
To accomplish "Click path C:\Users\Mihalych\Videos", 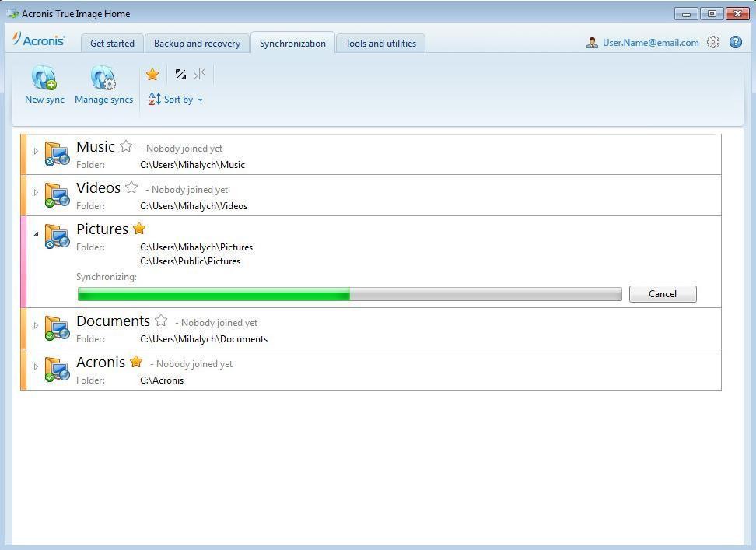I will pos(194,206).
